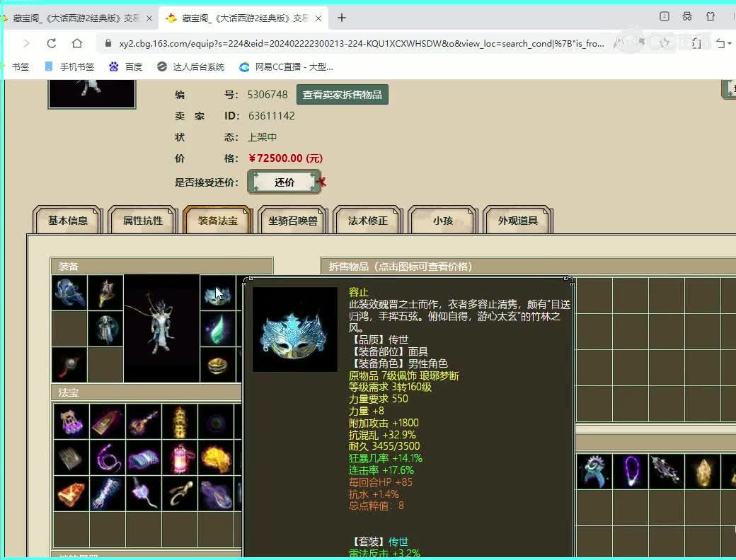Screen dimensions: 736x560
Task: Open the 坐骑召唤兽 tab
Action: 293,221
